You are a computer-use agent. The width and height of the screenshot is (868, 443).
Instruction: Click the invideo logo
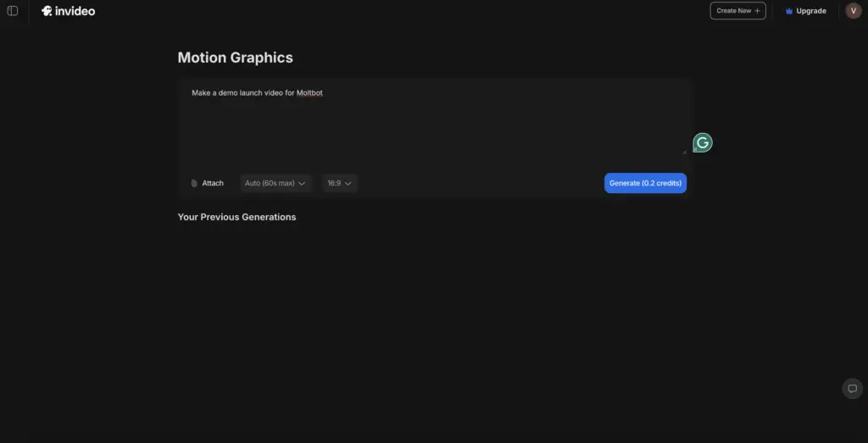click(x=68, y=11)
